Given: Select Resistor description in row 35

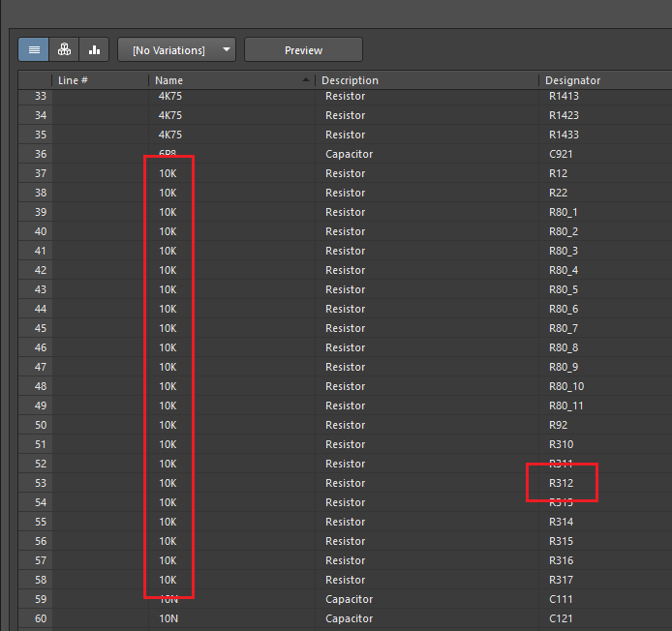Looking at the screenshot, I should 345,135.
